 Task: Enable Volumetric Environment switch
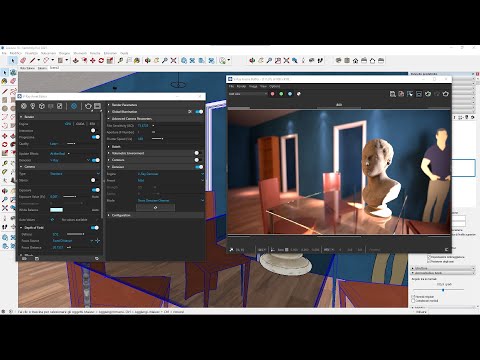click(198, 153)
